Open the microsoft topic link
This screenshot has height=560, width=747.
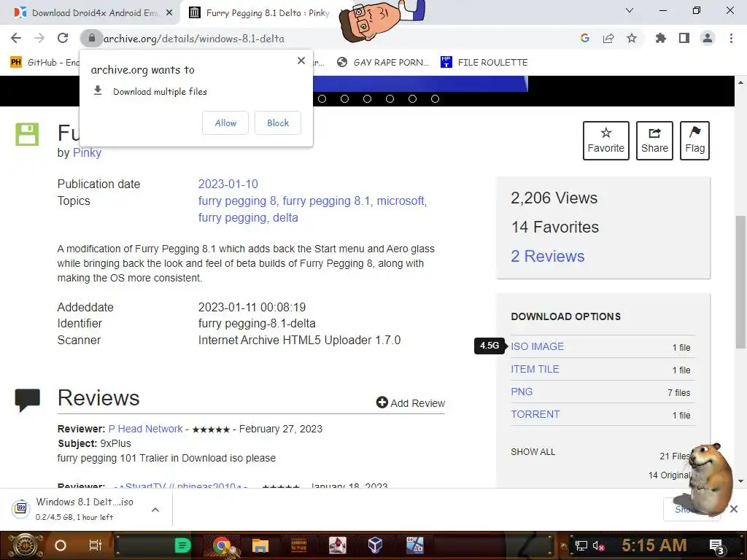[400, 201]
